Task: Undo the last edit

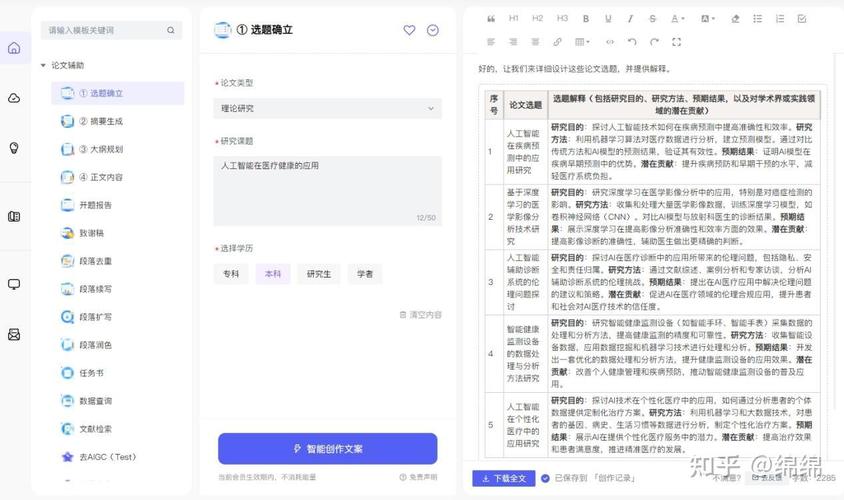Action: [x=632, y=41]
